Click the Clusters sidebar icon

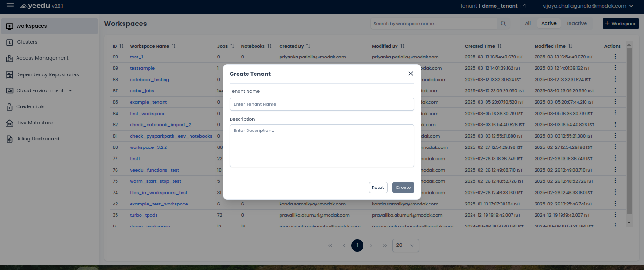[9, 42]
